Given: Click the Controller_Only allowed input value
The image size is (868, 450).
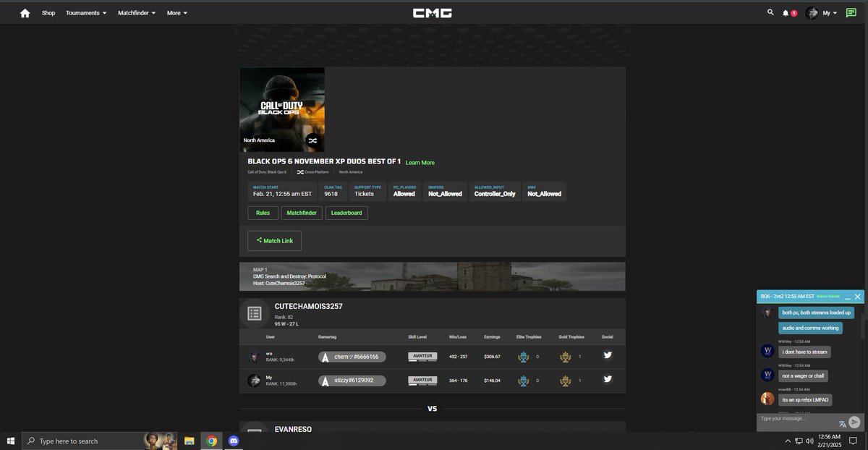Looking at the screenshot, I should click(x=495, y=194).
